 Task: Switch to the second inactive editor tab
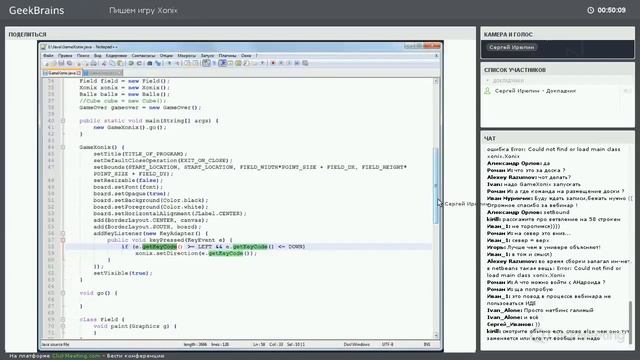[x=102, y=73]
